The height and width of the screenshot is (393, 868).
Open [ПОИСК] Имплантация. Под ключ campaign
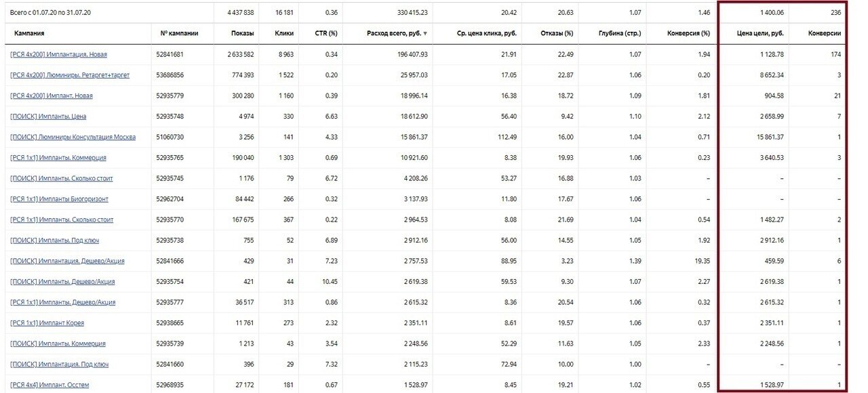tap(58, 365)
